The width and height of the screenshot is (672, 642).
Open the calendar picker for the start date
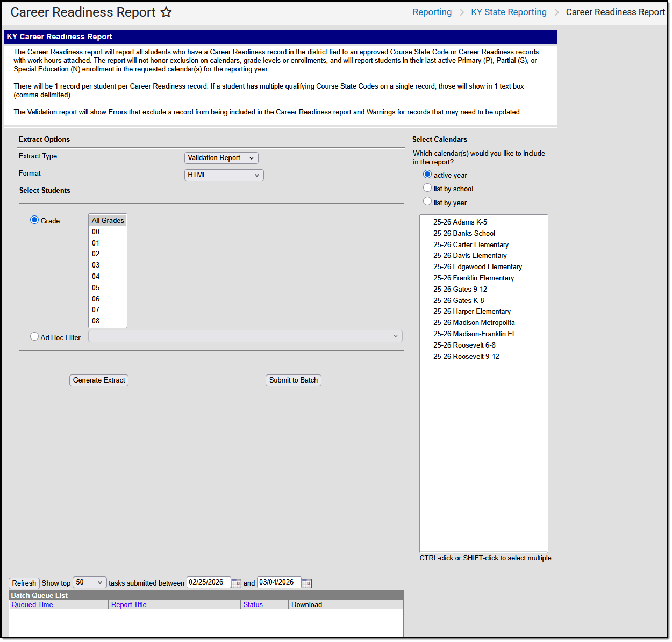tap(236, 582)
